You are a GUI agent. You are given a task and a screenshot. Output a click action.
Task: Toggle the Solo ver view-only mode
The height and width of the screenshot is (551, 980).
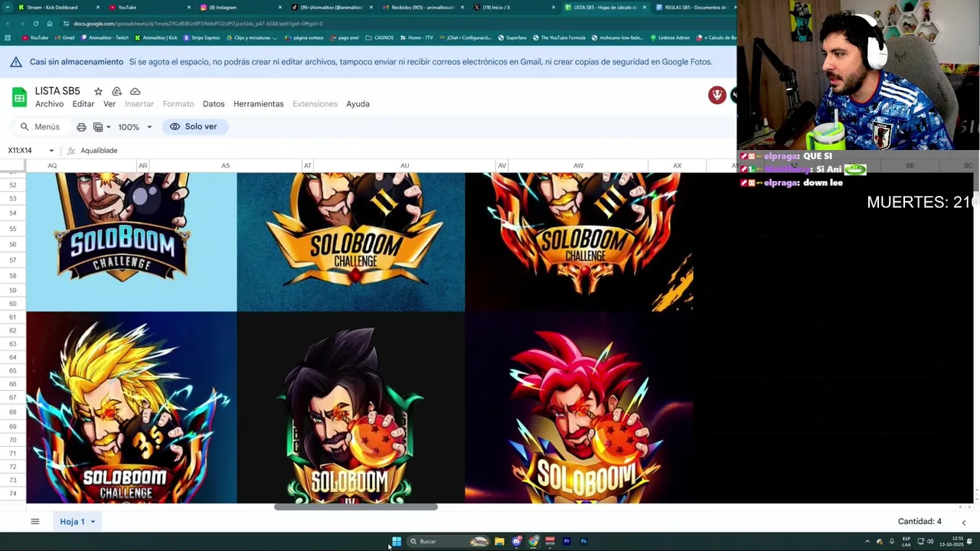click(194, 127)
